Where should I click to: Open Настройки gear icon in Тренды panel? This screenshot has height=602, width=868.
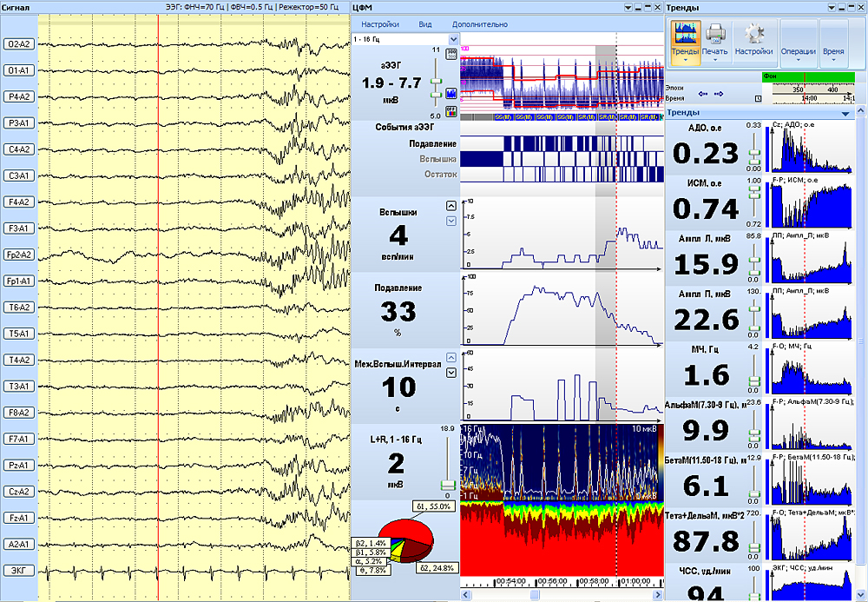click(753, 34)
